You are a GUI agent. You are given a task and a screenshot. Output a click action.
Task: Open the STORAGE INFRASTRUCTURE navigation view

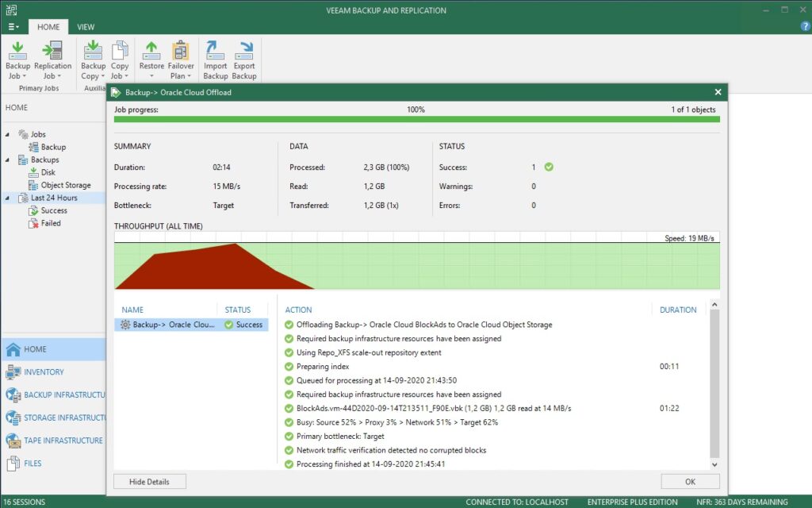coord(53,418)
